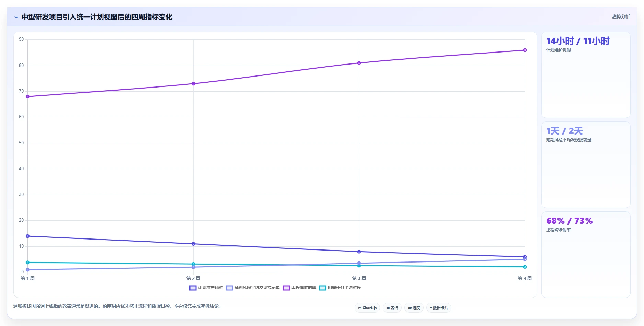Select the 计划维护耗时 data point at 第 1 周
644x326 pixels.
(x=28, y=236)
